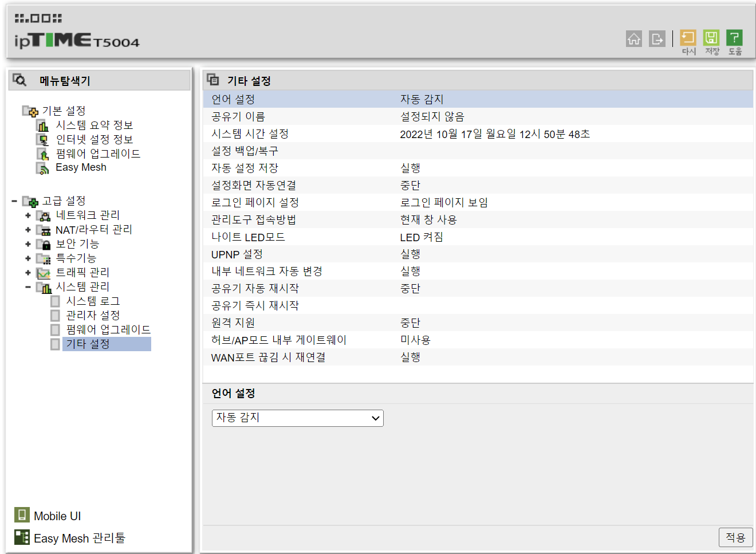Open Easy Mesh 관리툴 icon
This screenshot has width=756, height=554.
click(x=22, y=537)
